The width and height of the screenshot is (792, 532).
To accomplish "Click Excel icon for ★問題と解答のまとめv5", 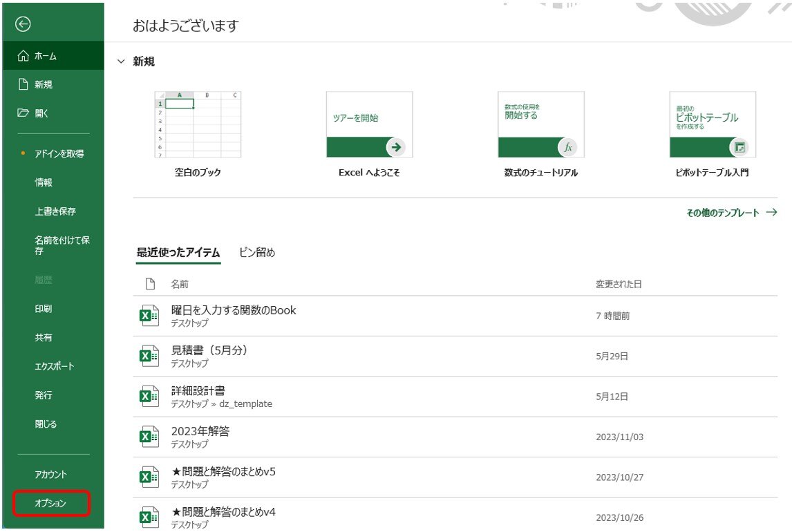I will pyautogui.click(x=149, y=477).
